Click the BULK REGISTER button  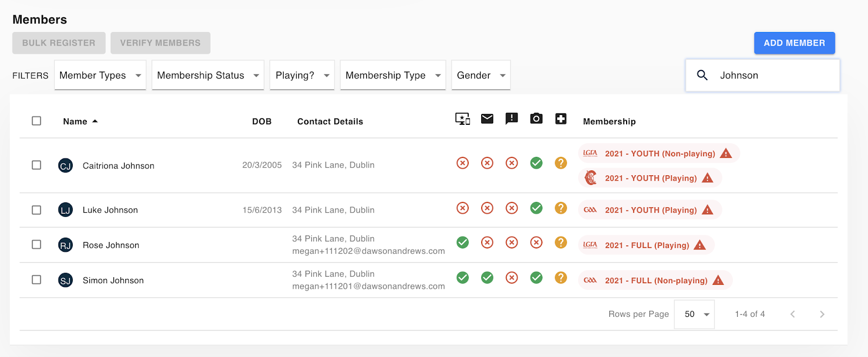[x=59, y=43]
